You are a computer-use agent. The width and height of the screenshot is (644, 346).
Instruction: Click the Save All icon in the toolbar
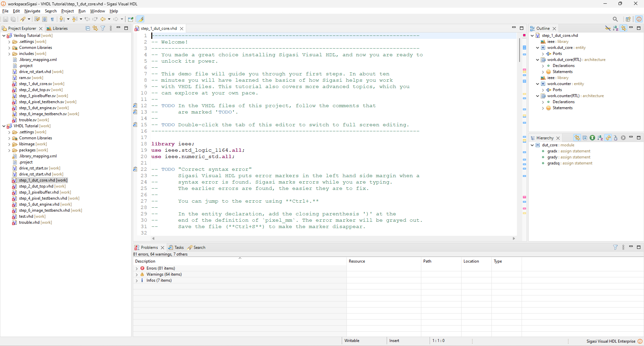click(13, 19)
